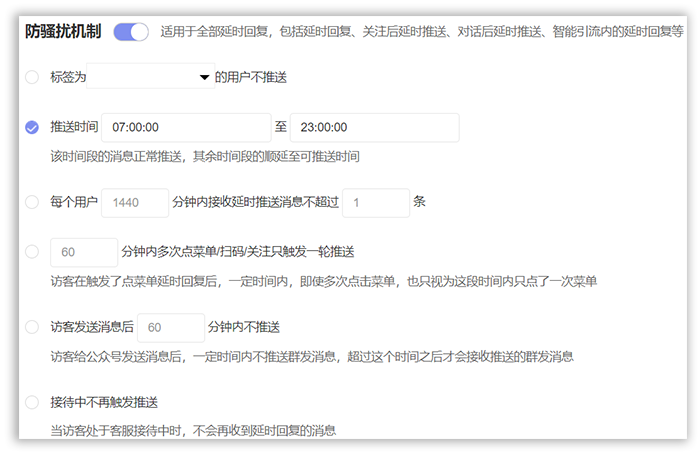Image resolution: width=700 pixels, height=454 pixels.
Task: Toggle the 防骚扰机制 switch off
Action: (x=131, y=32)
